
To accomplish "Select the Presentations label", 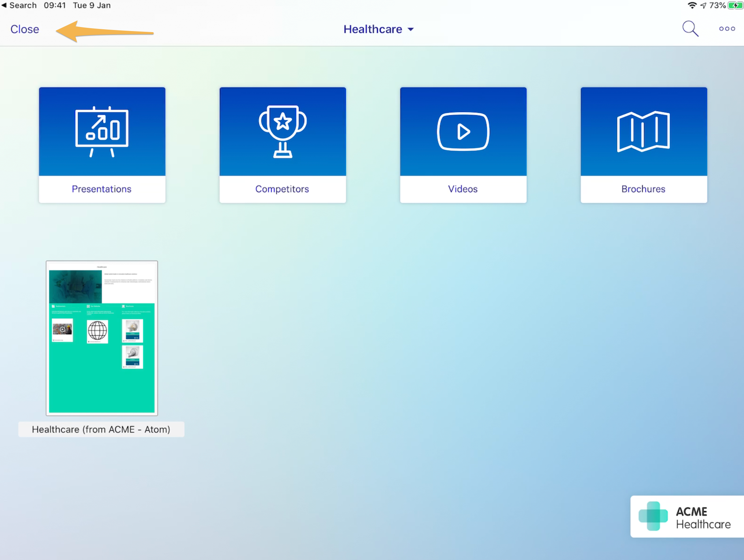I will (101, 189).
